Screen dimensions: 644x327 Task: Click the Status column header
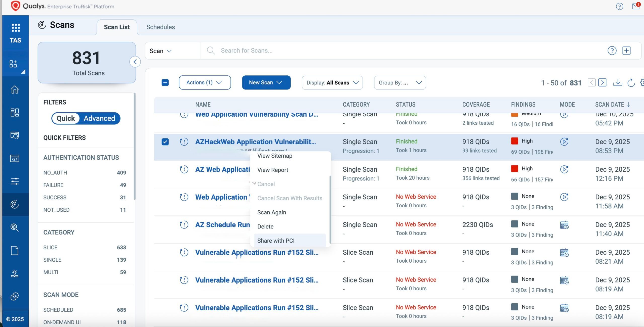click(x=406, y=105)
